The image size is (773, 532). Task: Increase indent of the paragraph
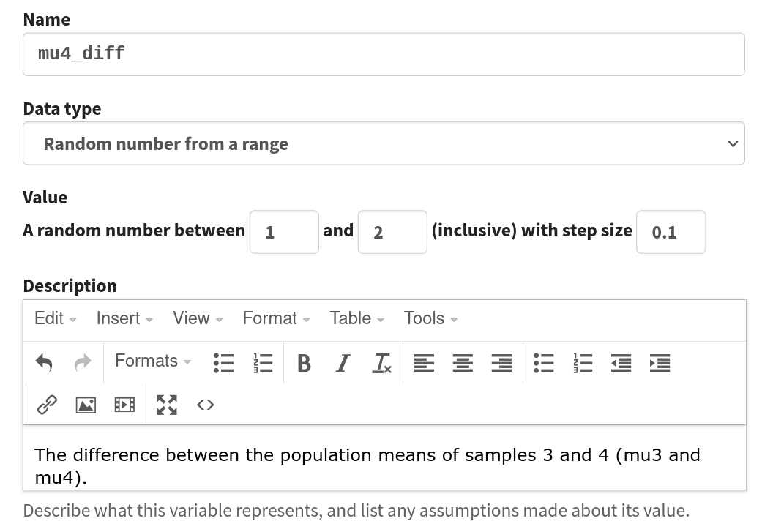pyautogui.click(x=660, y=363)
